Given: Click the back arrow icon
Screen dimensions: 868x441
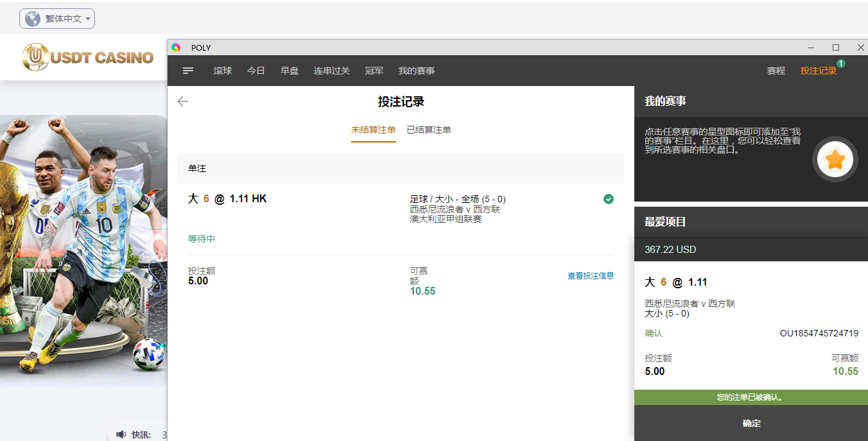Looking at the screenshot, I should click(183, 101).
